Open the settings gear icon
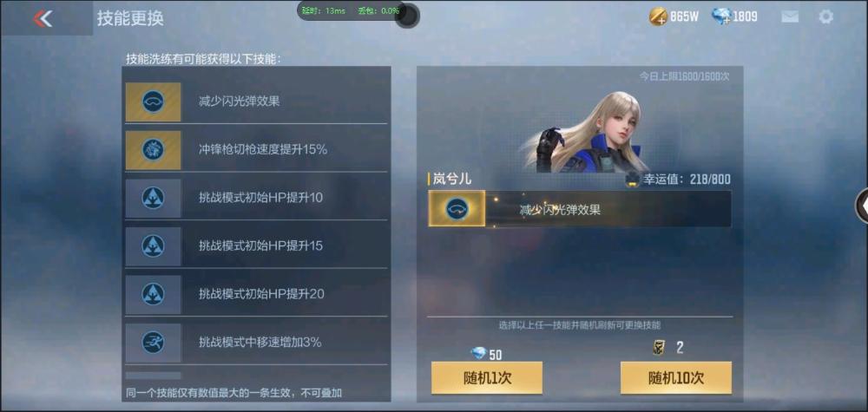This screenshot has width=868, height=412. pos(825,17)
